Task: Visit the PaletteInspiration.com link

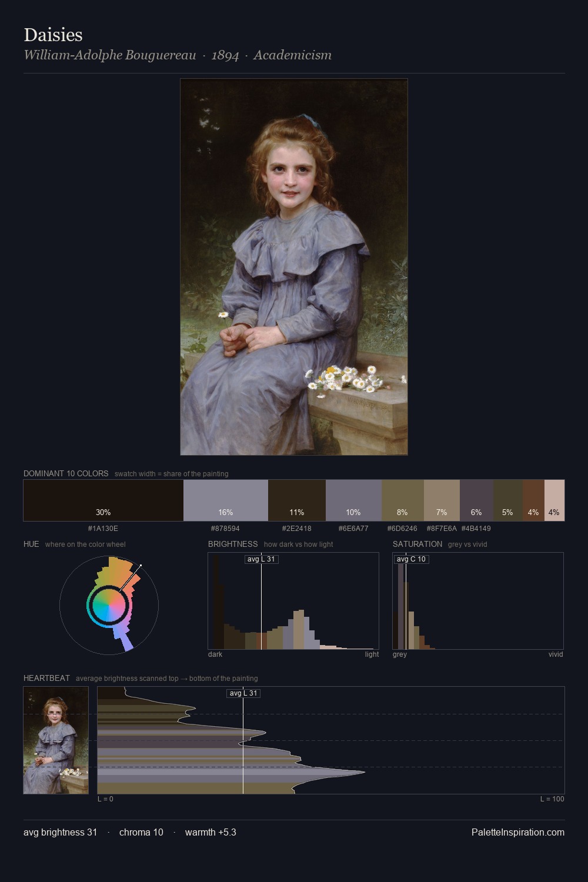Action: pos(518,832)
